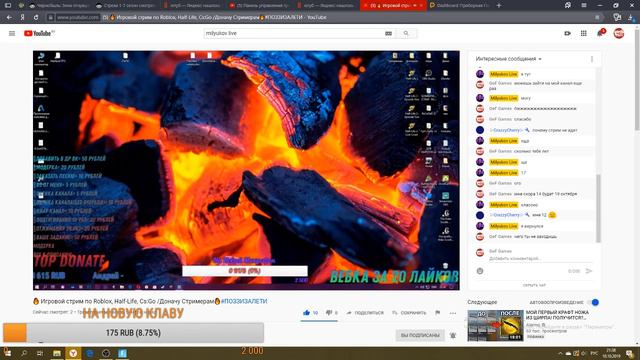
Task: Open the on-screen keyboard icon in search box
Action: click(388, 33)
